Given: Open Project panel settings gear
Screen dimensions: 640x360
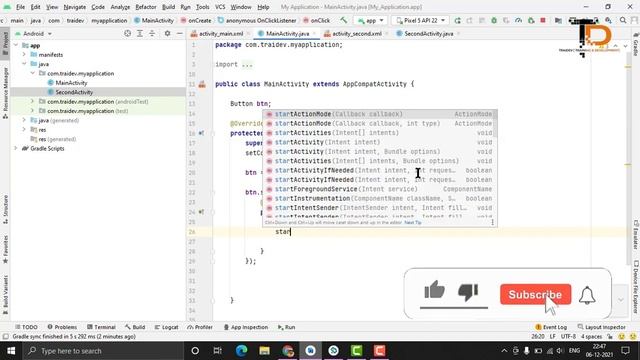Looking at the screenshot, I should point(167,33).
